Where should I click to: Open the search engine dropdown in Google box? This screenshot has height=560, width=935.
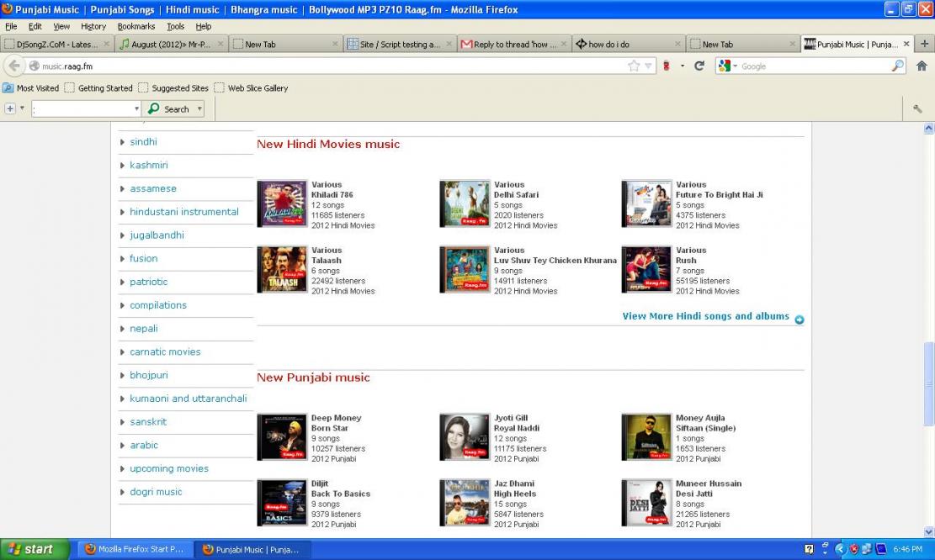736,66
